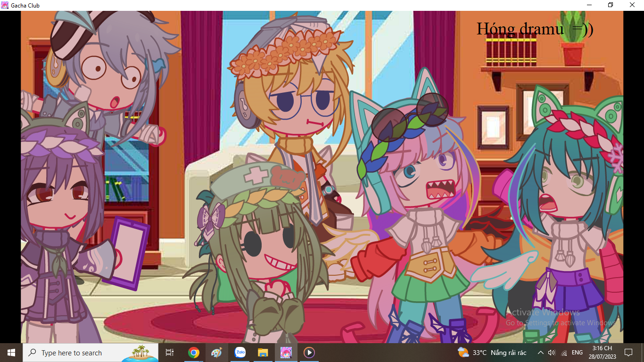Click Gacha Club icon in title bar
This screenshot has width=644, height=362.
click(5, 5)
